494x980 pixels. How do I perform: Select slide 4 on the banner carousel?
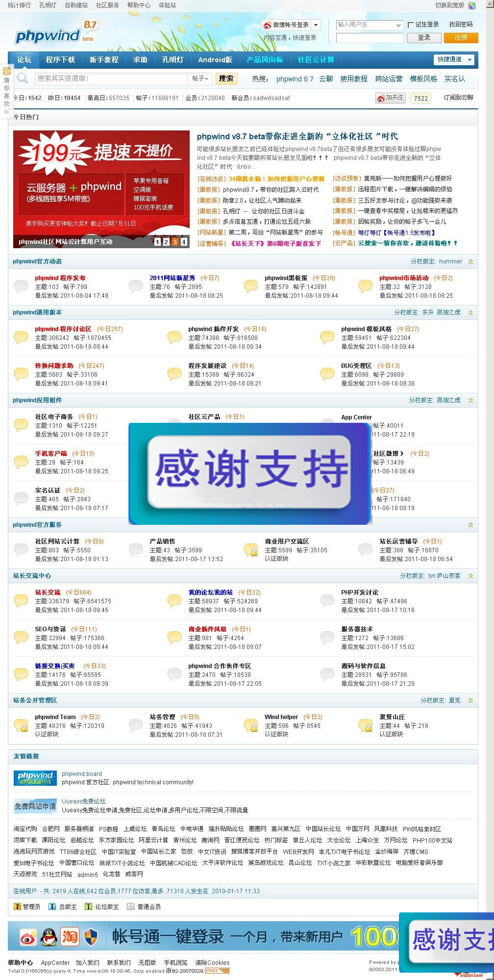coord(184,242)
